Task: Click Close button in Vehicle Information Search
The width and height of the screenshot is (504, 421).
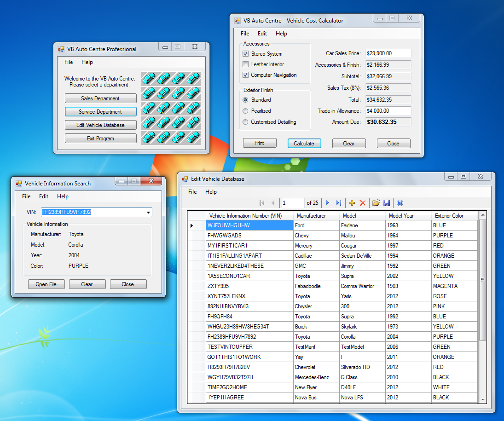Action: click(128, 284)
